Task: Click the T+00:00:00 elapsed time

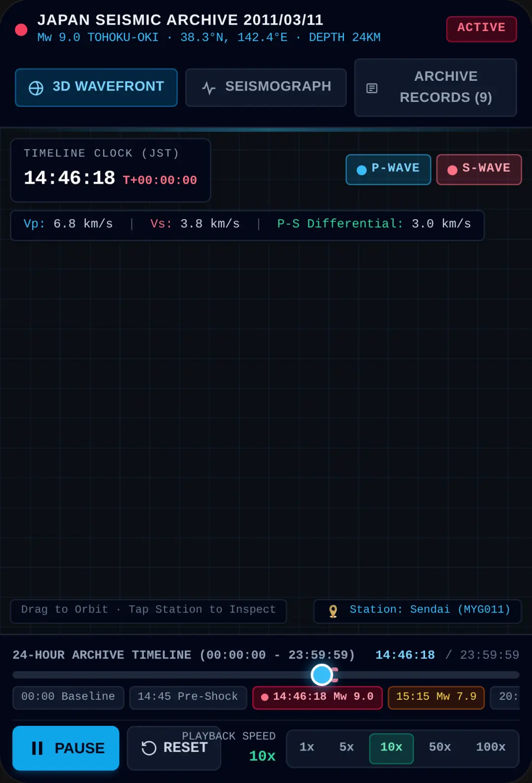Action: coord(160,180)
